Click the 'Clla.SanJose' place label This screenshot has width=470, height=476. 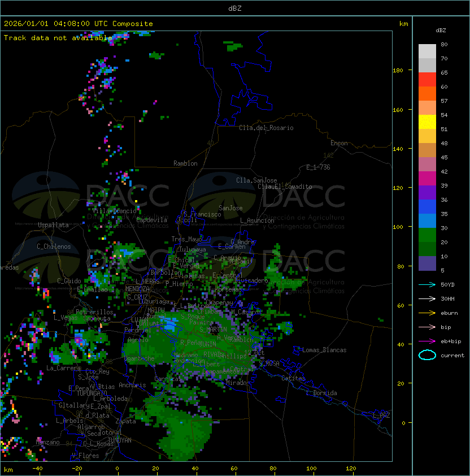click(256, 180)
